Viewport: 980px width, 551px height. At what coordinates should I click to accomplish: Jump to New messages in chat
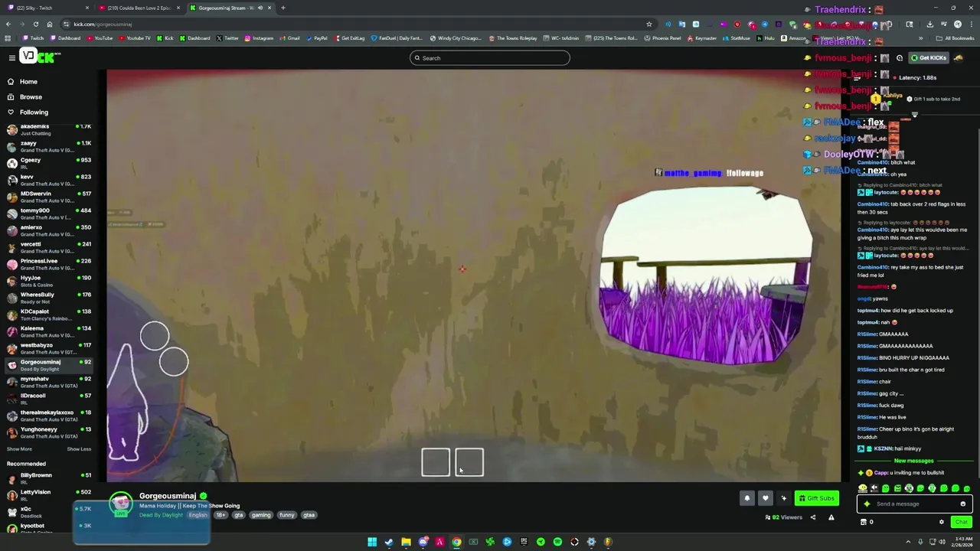point(914,461)
